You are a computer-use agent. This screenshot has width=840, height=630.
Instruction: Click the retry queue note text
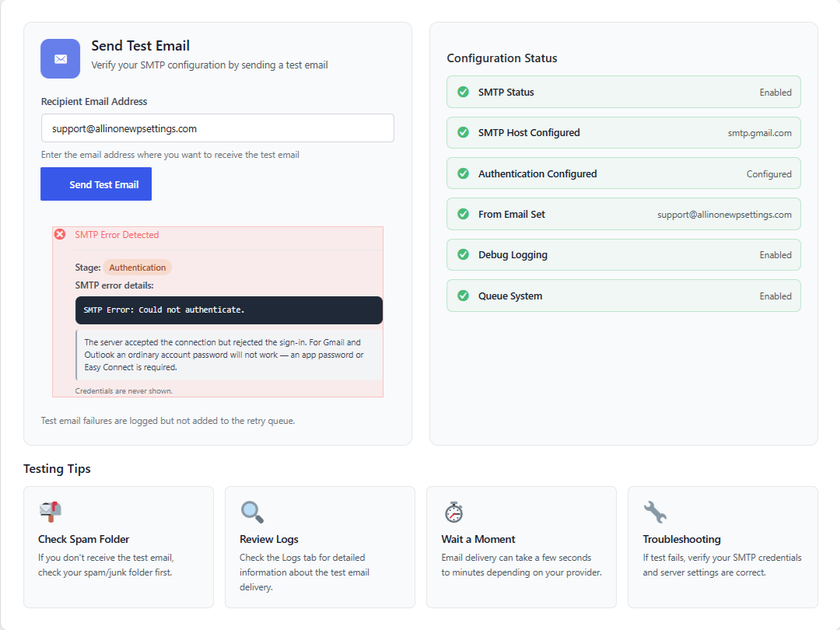coord(168,421)
